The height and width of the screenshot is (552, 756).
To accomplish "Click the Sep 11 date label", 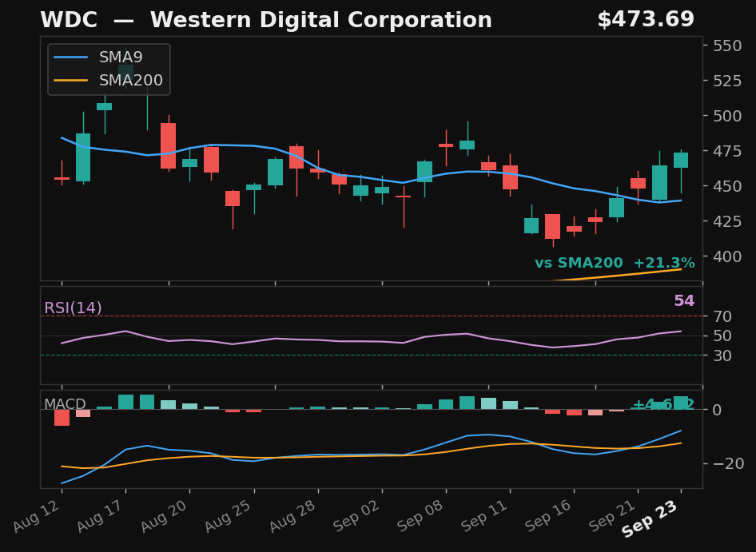I will coord(486,516).
